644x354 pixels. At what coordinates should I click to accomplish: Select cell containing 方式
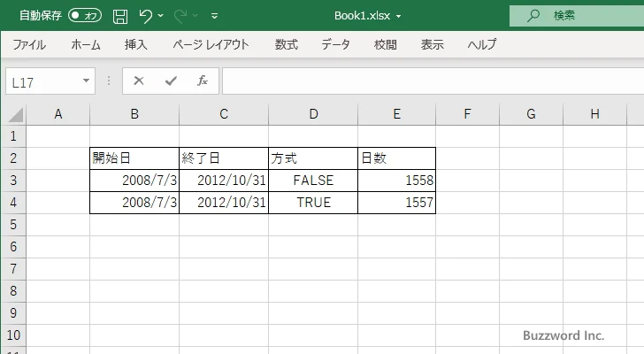pyautogui.click(x=313, y=158)
